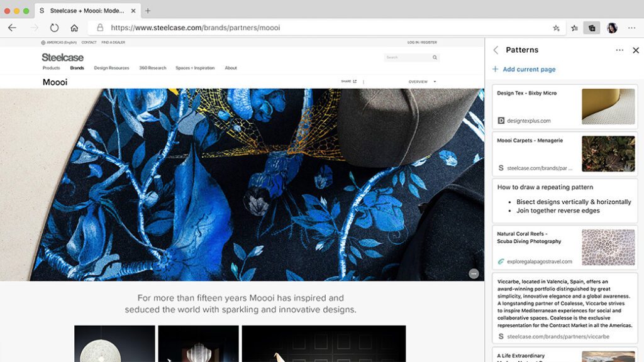
Task: Close the Collections side pane
Action: click(x=636, y=50)
